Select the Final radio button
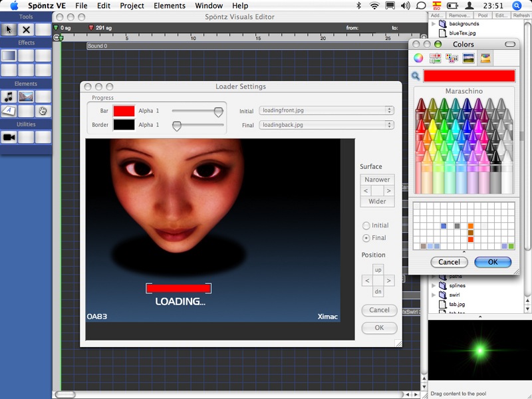532x399 pixels. (366, 238)
